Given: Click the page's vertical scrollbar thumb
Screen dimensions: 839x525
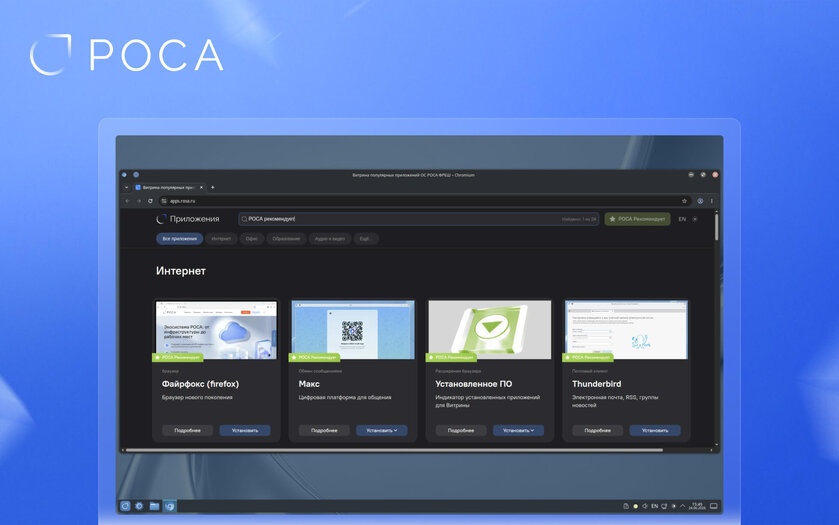Looking at the screenshot, I should [x=716, y=227].
